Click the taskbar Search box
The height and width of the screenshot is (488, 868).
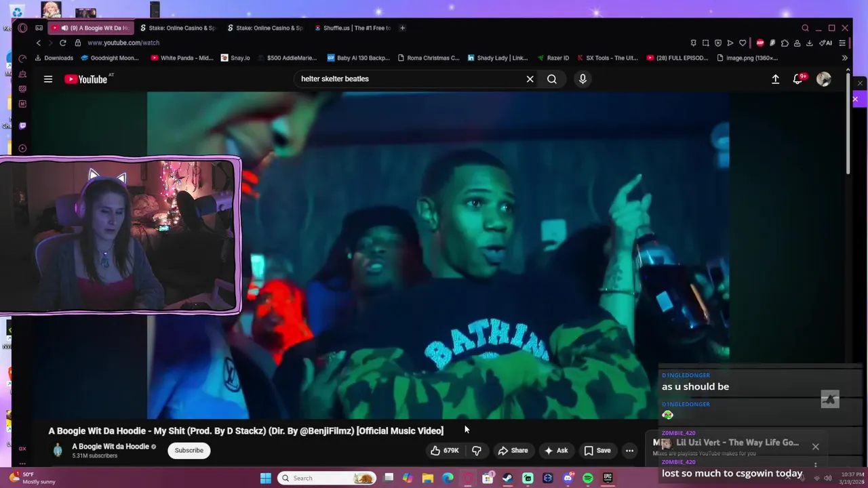tap(328, 479)
